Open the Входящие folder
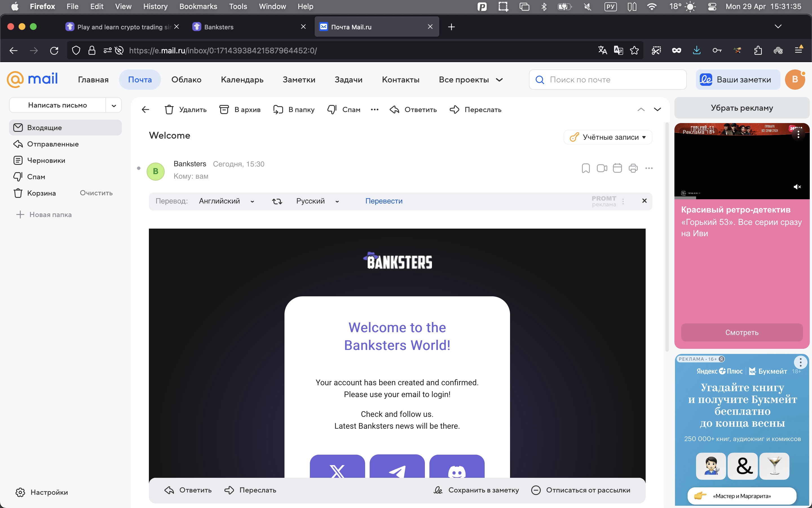812x508 pixels. pyautogui.click(x=65, y=128)
